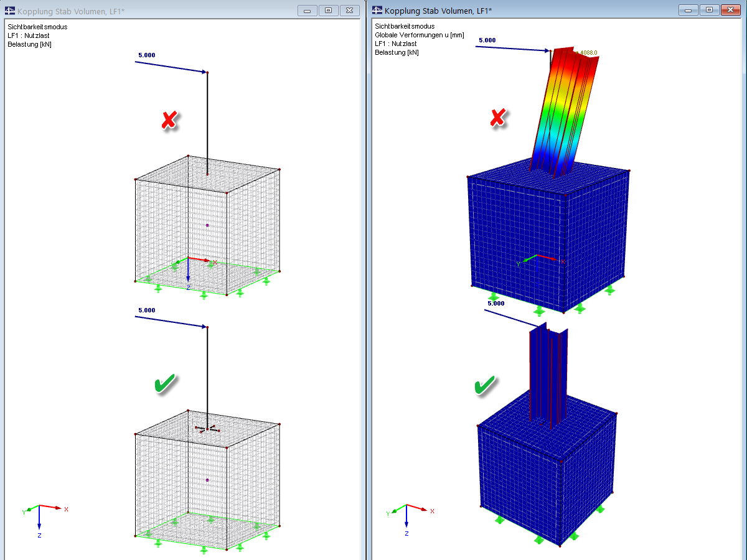Click the right window's title text
The image size is (747, 560).
pyautogui.click(x=438, y=11)
